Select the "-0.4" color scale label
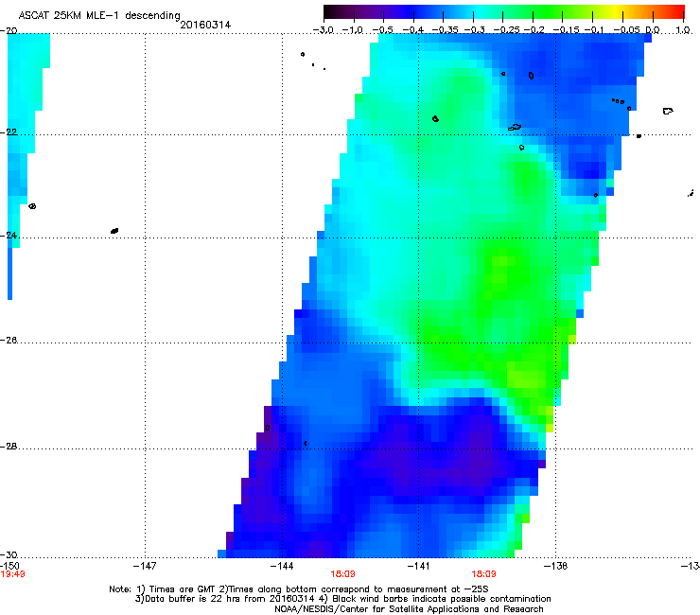This screenshot has width=700, height=615. tap(413, 30)
